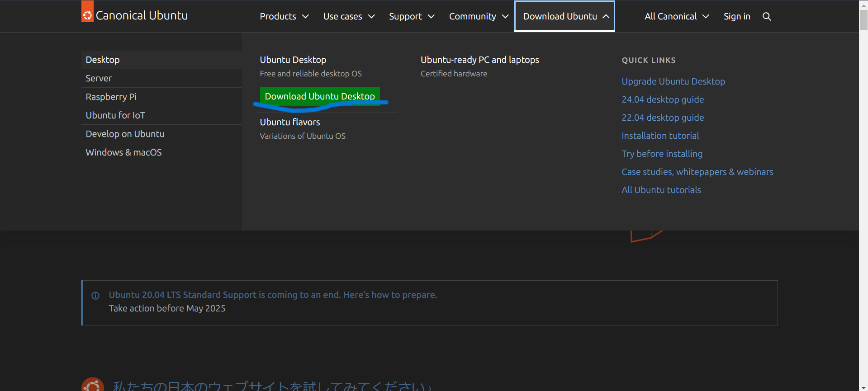The image size is (868, 391).
Task: Open the Installation tutorial link
Action: [x=660, y=136]
